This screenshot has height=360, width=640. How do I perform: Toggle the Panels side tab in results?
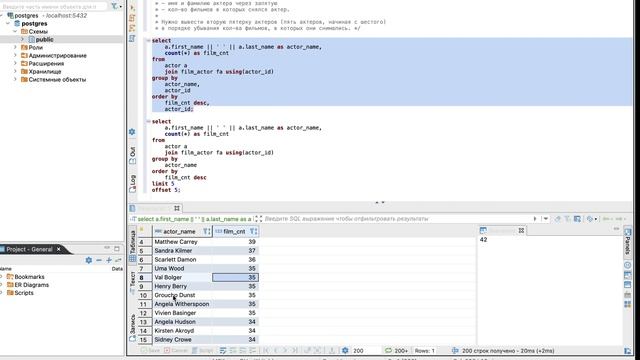pyautogui.click(x=628, y=242)
